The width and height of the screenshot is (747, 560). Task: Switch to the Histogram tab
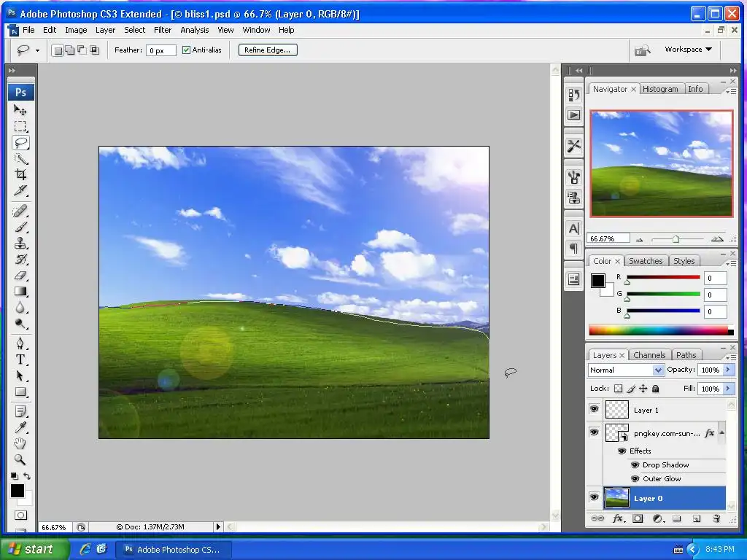pos(659,89)
